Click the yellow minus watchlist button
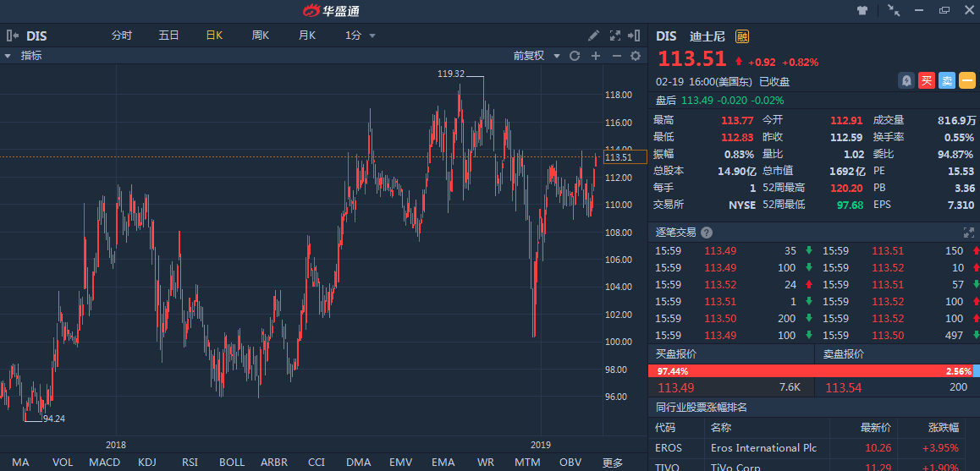980x471 pixels. click(966, 80)
